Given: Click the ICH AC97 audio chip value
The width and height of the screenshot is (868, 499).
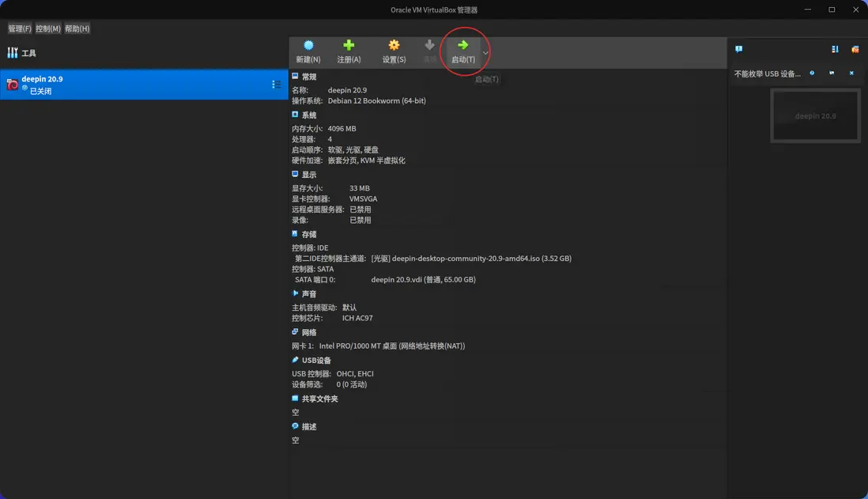Looking at the screenshot, I should pos(357,319).
